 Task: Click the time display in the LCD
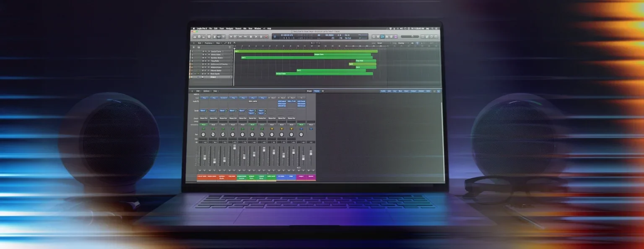pos(287,35)
